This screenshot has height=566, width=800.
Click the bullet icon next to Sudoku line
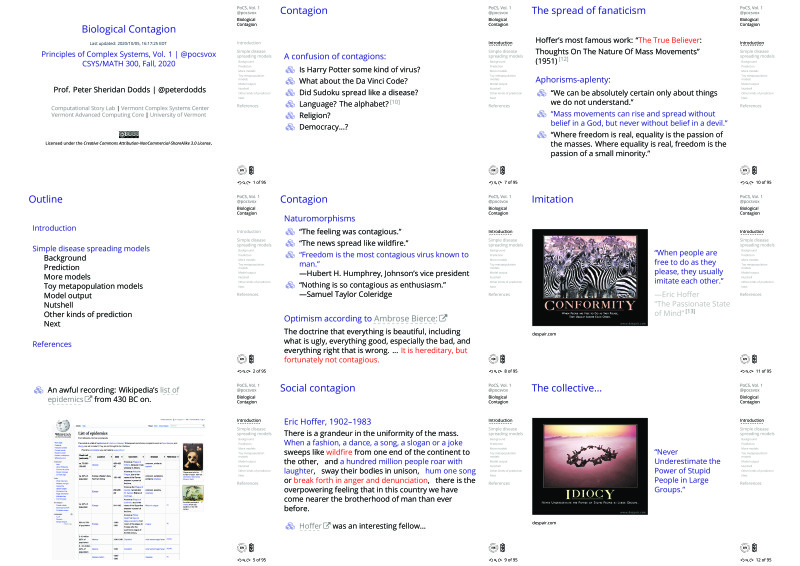291,100
